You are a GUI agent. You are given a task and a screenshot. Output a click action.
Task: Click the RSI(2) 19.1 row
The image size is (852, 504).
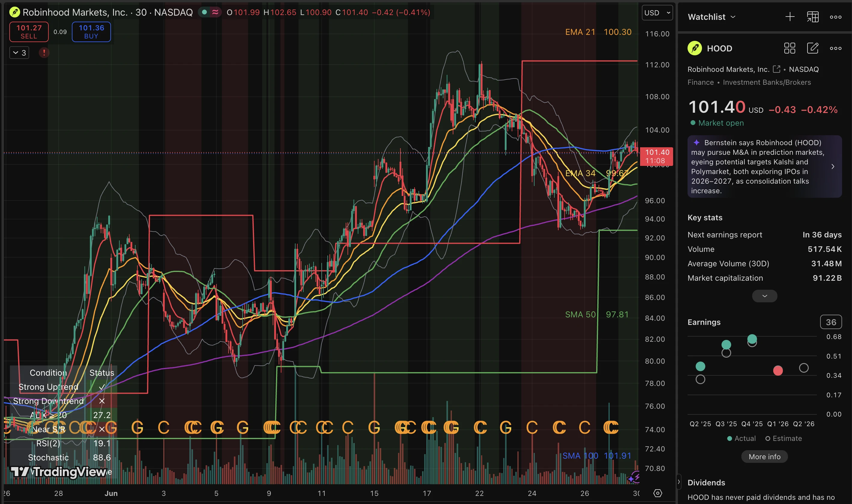(63, 443)
